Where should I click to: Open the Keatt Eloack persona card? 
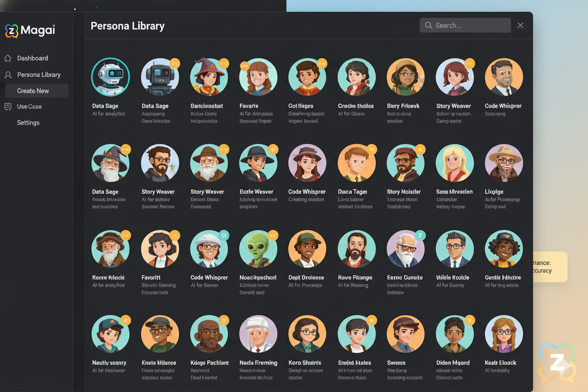504,334
